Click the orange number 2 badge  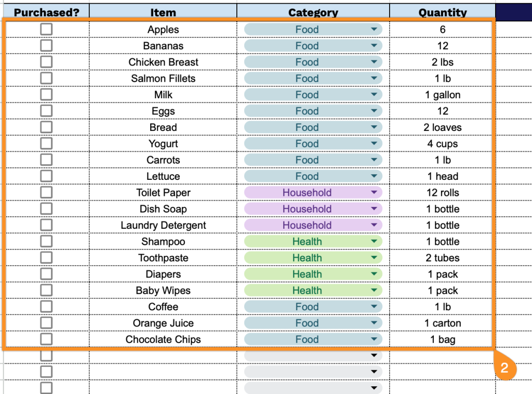504,367
